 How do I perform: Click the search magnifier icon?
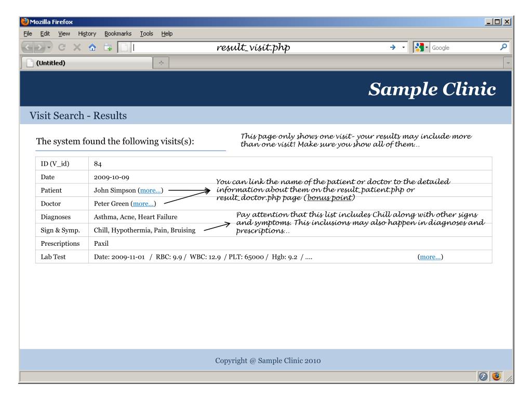point(503,47)
